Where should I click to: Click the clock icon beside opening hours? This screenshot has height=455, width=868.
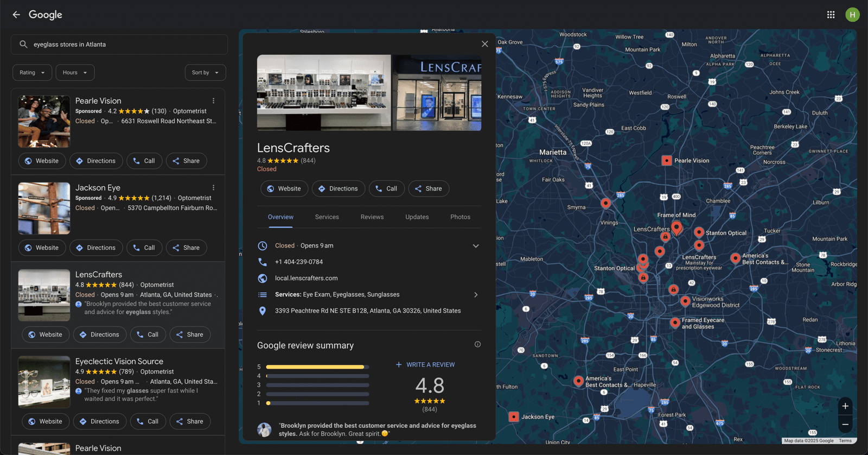pos(263,245)
